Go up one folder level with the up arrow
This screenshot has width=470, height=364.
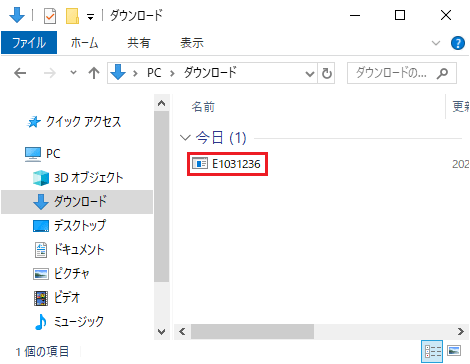(94, 73)
